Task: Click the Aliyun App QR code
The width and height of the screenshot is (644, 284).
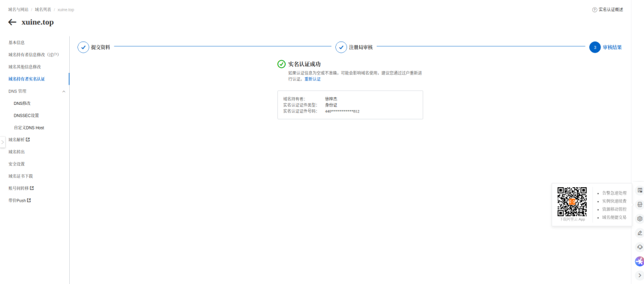Action: [572, 201]
